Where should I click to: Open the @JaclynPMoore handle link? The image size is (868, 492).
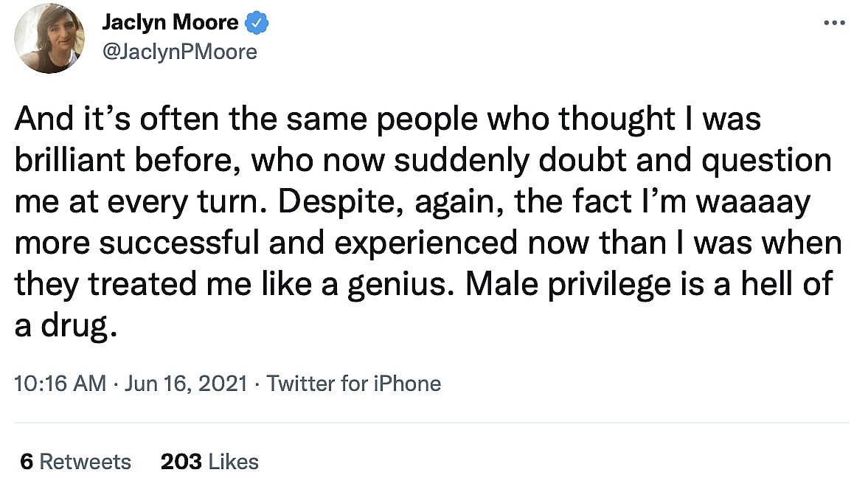click(179, 52)
